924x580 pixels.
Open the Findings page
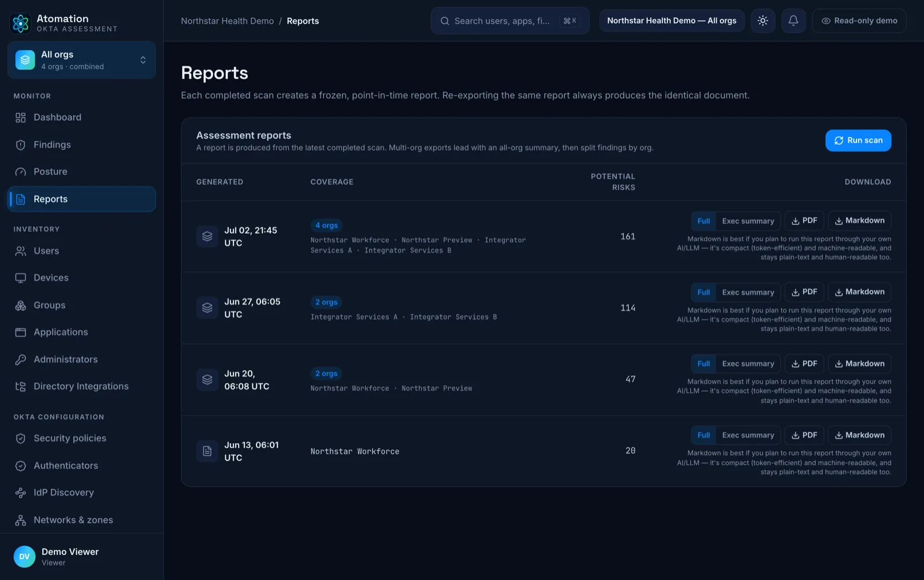pos(81,145)
